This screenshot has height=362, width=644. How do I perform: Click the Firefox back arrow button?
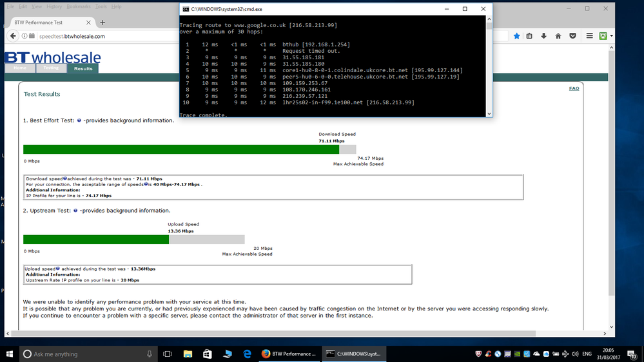click(x=13, y=36)
